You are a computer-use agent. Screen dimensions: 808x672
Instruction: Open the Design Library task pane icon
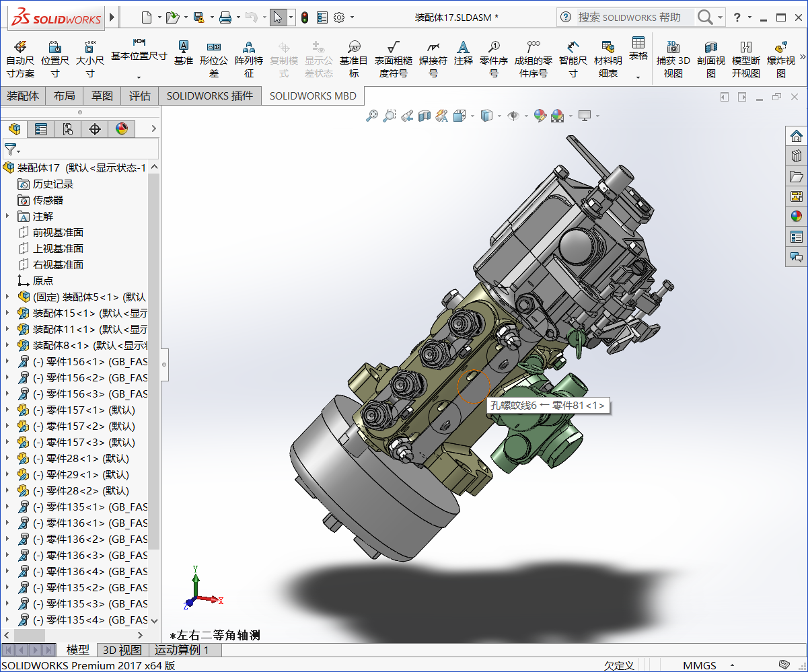point(797,156)
